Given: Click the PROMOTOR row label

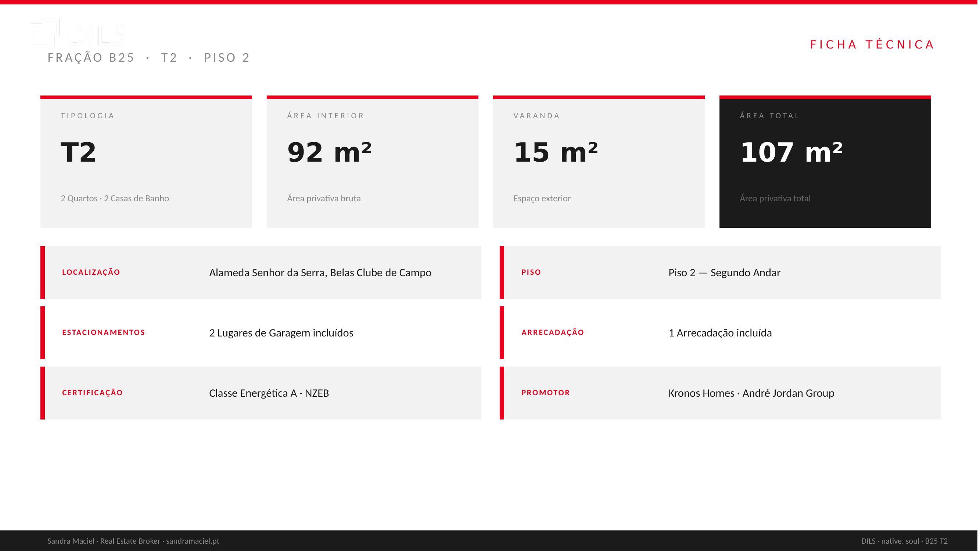Looking at the screenshot, I should (x=546, y=392).
